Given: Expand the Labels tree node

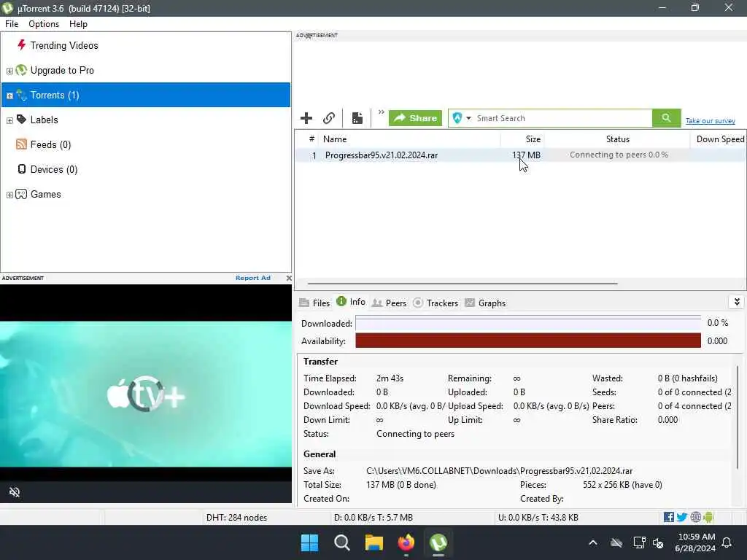Looking at the screenshot, I should click(x=9, y=120).
